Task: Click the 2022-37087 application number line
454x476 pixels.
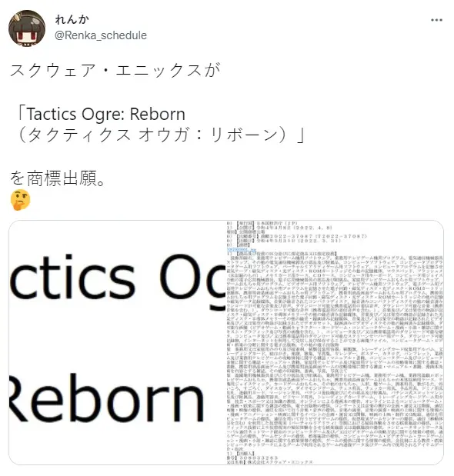Action: [x=297, y=236]
